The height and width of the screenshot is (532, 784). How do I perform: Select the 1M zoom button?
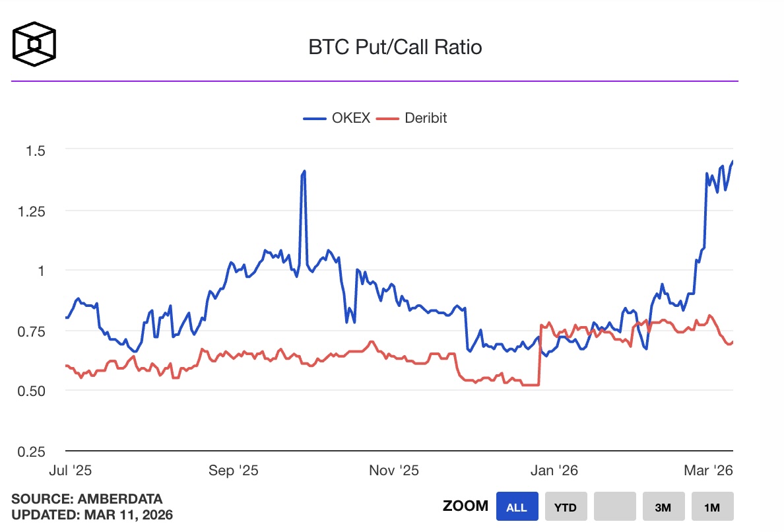click(x=712, y=506)
